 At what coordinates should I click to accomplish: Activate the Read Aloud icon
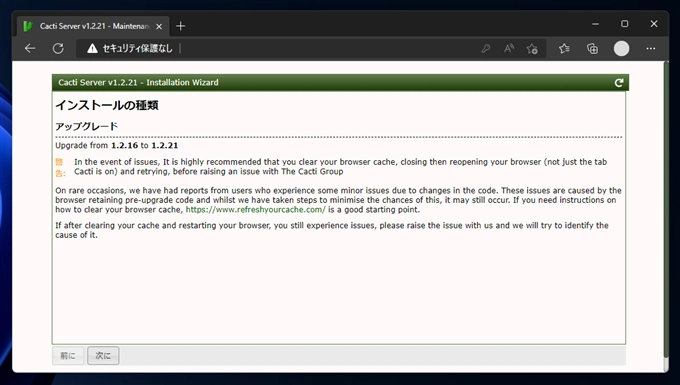click(509, 49)
